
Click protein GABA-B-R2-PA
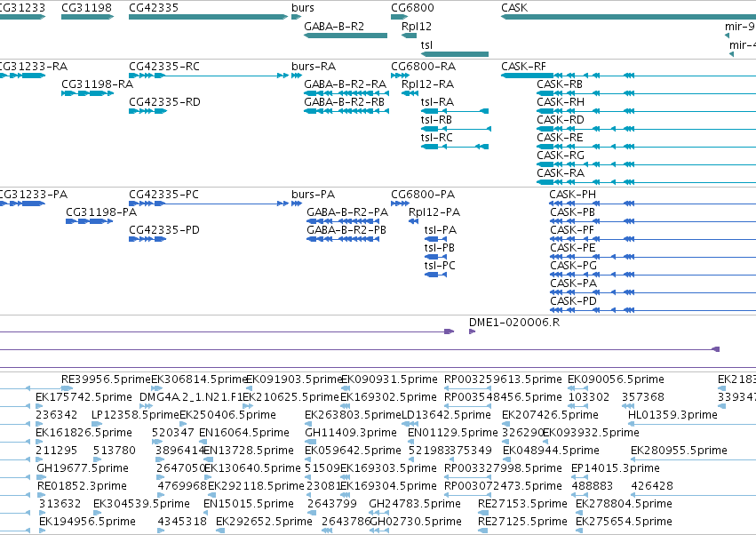(343, 221)
